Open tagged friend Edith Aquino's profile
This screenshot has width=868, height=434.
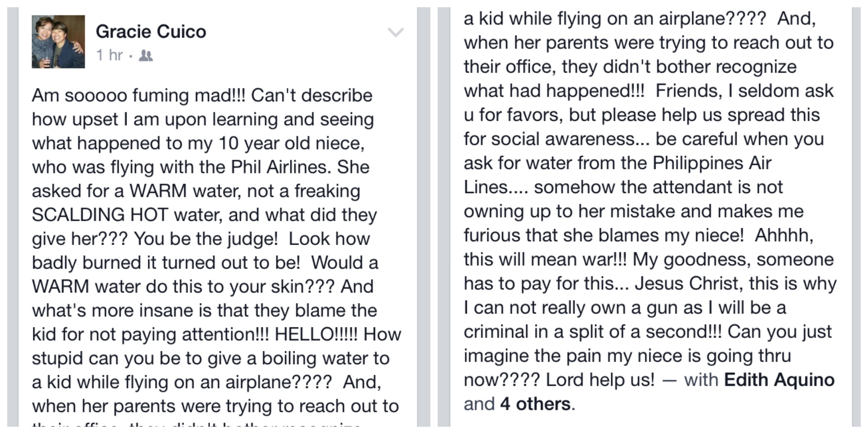(x=779, y=380)
